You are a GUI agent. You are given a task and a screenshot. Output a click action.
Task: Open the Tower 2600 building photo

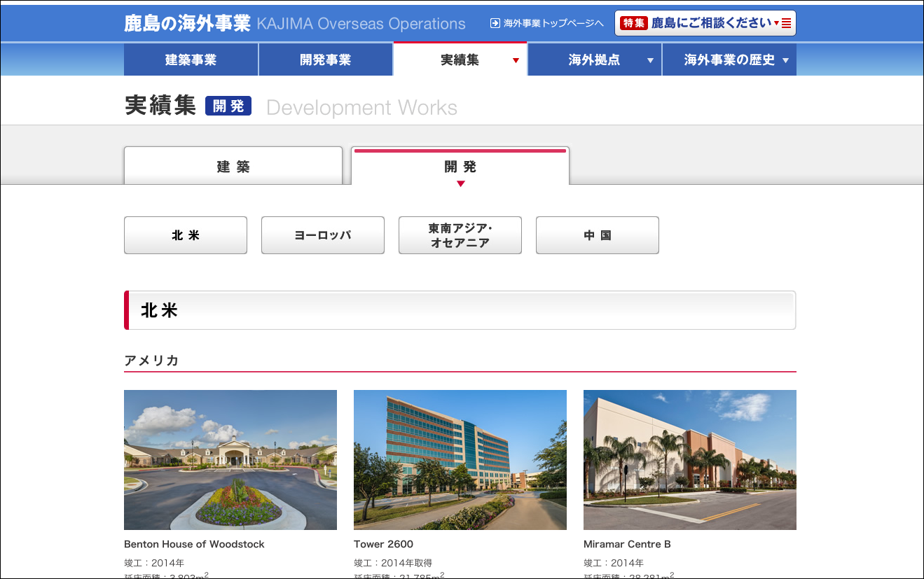click(460, 460)
